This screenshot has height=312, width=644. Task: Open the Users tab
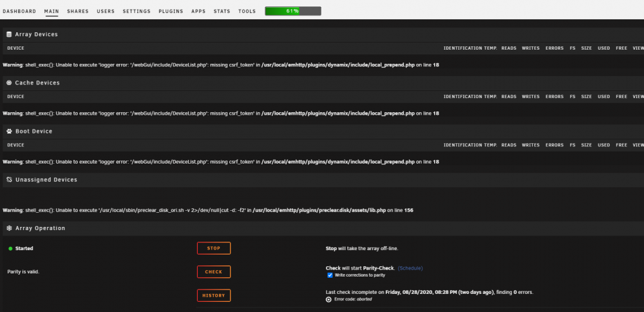pos(106,11)
